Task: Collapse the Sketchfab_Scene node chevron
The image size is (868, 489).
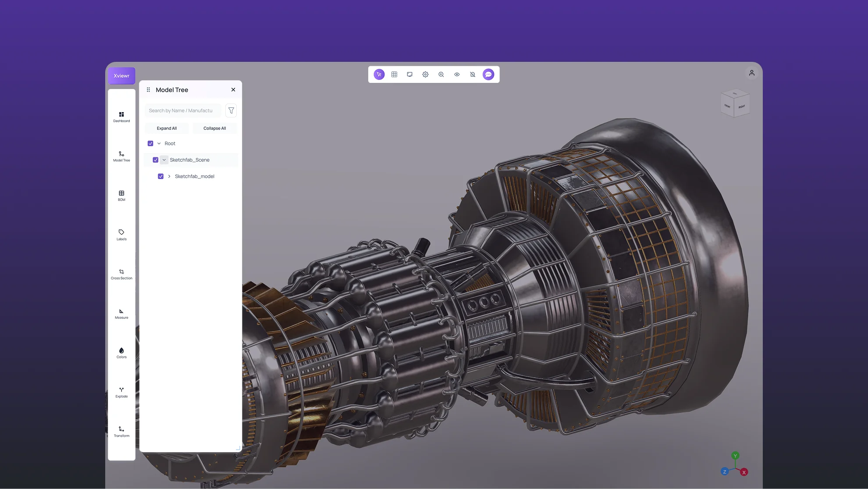Action: [164, 160]
